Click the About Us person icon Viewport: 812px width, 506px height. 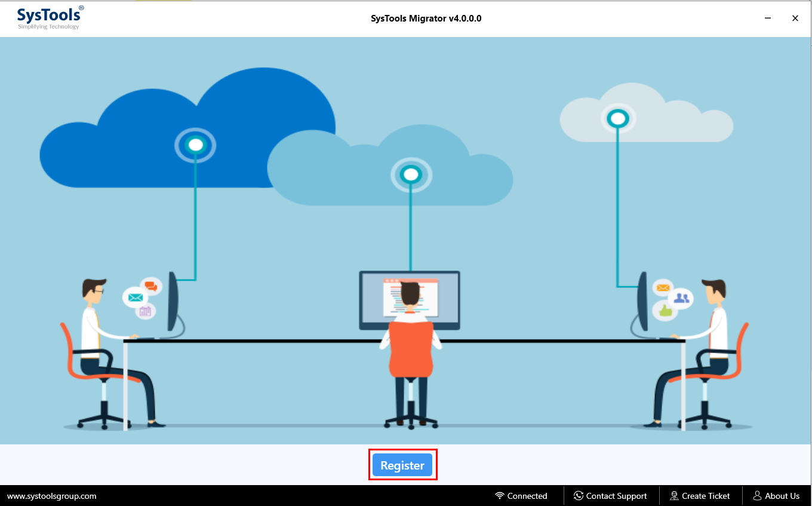[757, 496]
